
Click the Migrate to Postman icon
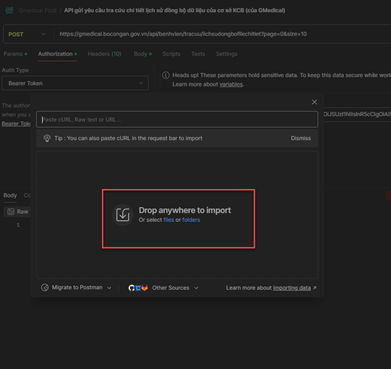pyautogui.click(x=45, y=287)
